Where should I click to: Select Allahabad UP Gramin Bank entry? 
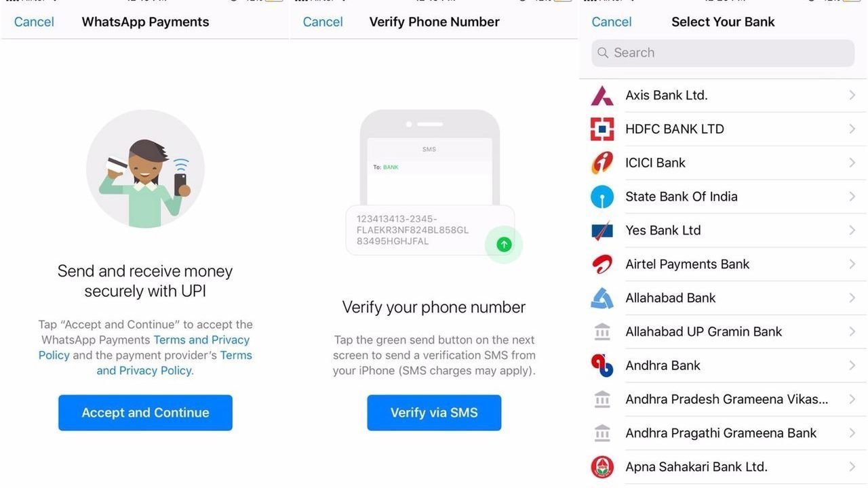click(724, 331)
